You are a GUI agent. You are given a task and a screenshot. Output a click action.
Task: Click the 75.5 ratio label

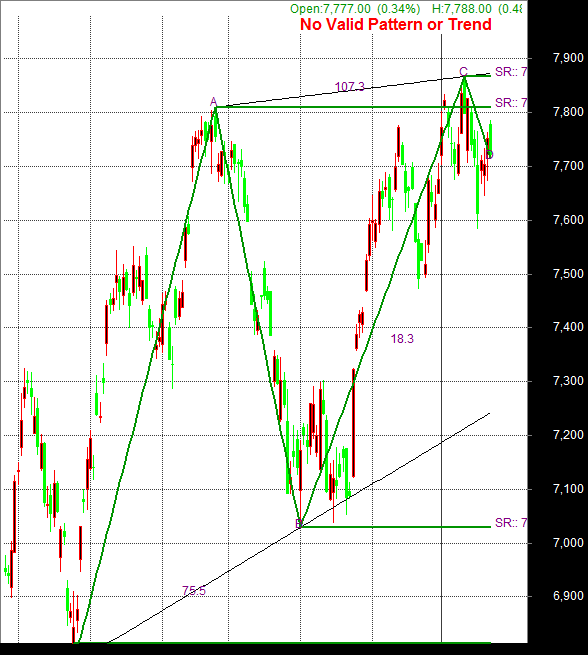[194, 591]
